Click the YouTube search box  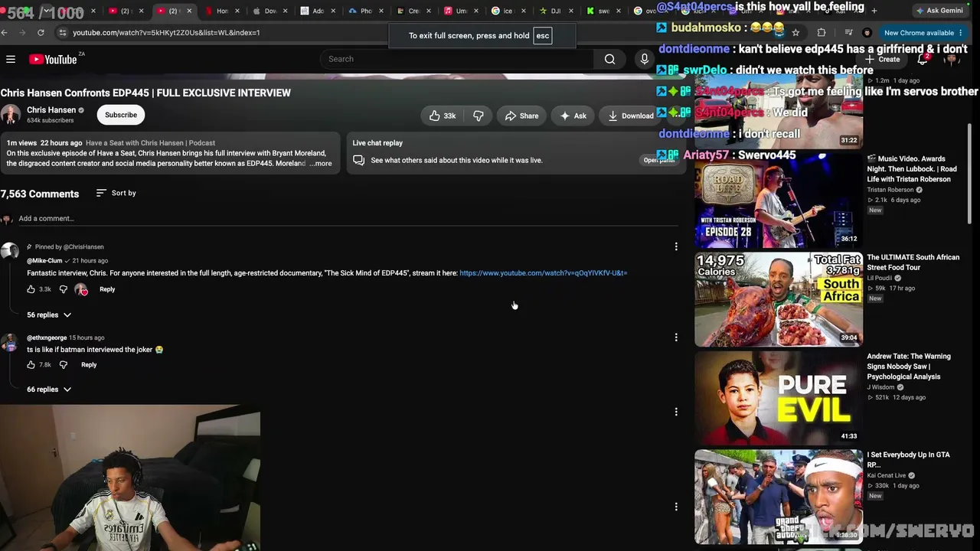(x=458, y=59)
